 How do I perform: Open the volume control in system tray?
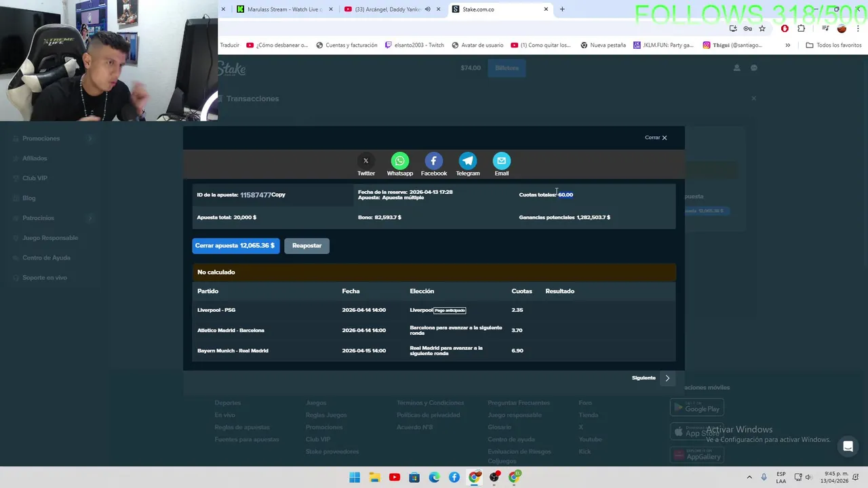808,477
